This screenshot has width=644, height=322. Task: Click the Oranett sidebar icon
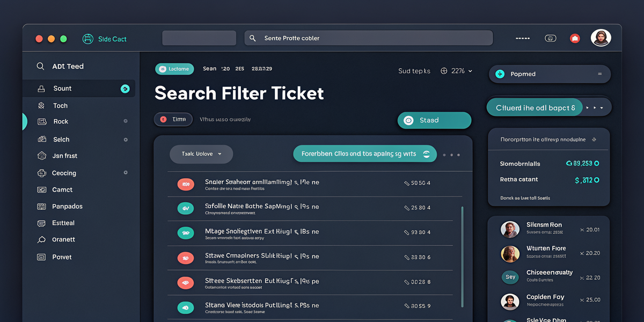click(x=41, y=240)
